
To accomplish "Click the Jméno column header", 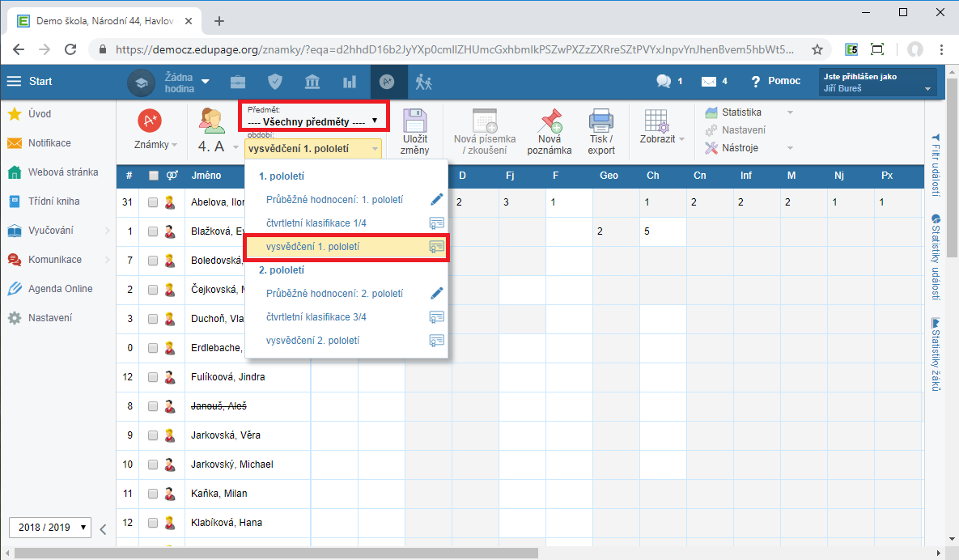I will tap(206, 176).
